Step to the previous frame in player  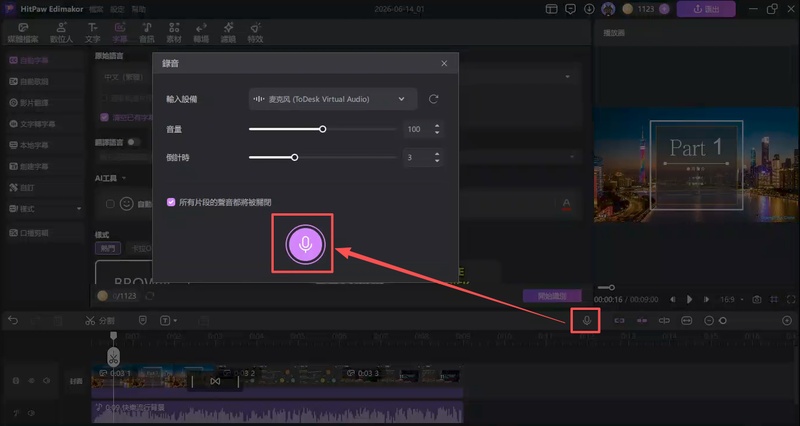point(672,299)
